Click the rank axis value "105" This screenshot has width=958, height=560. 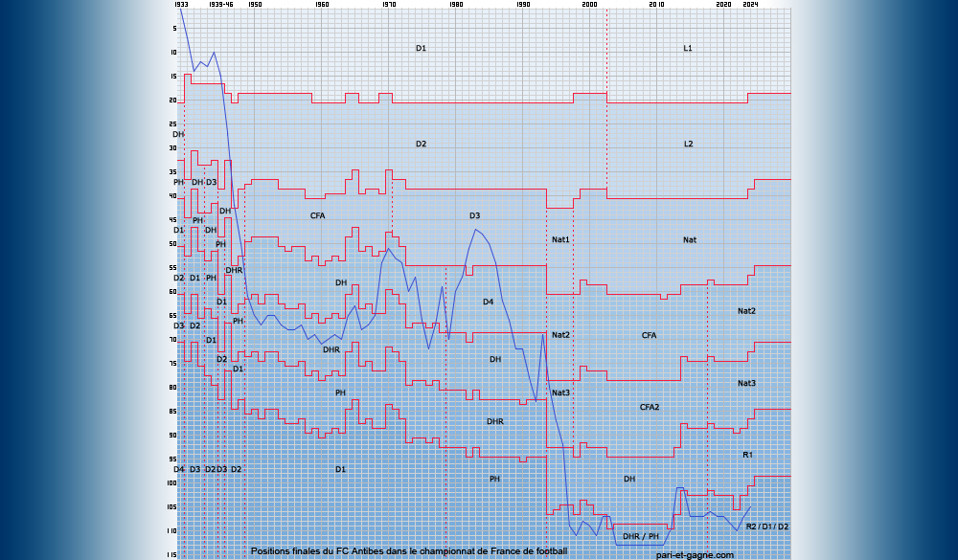coord(172,506)
